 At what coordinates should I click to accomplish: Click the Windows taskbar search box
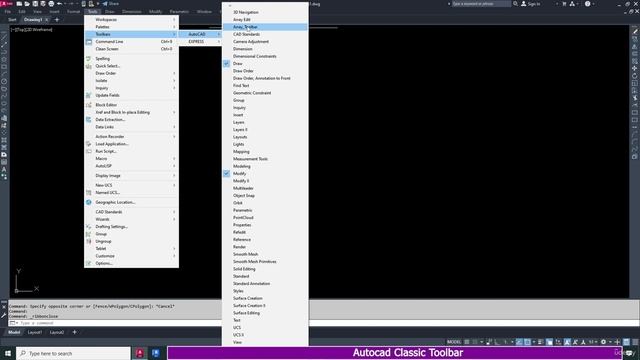point(73,353)
